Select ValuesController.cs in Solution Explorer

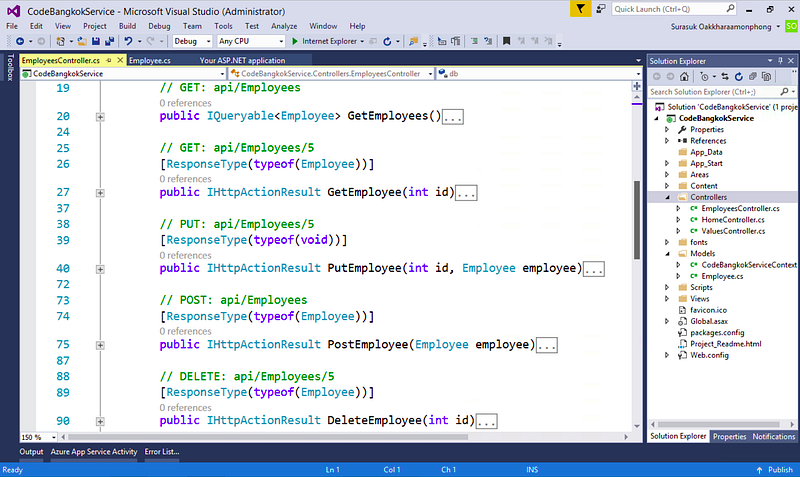733,231
